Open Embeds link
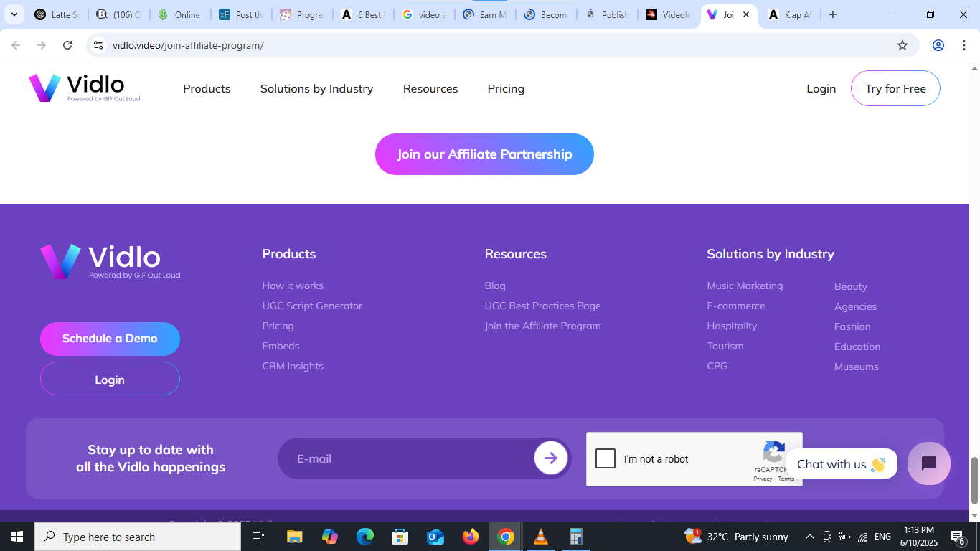This screenshot has width=980, height=551. tap(281, 346)
